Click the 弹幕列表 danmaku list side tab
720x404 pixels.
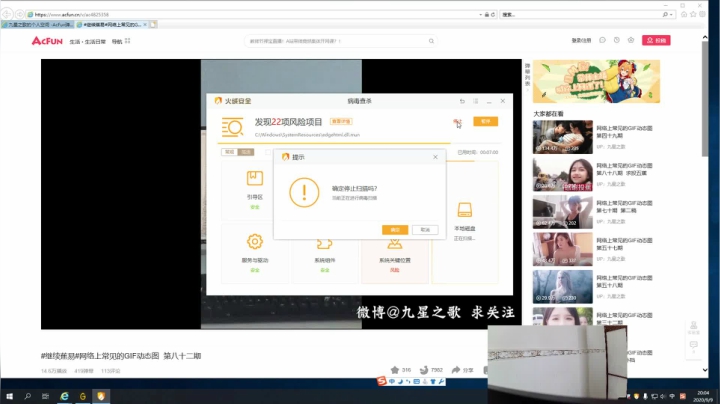click(x=528, y=75)
